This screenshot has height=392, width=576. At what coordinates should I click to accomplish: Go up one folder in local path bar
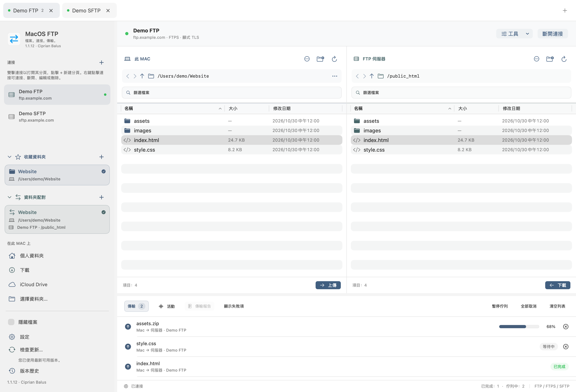click(142, 76)
